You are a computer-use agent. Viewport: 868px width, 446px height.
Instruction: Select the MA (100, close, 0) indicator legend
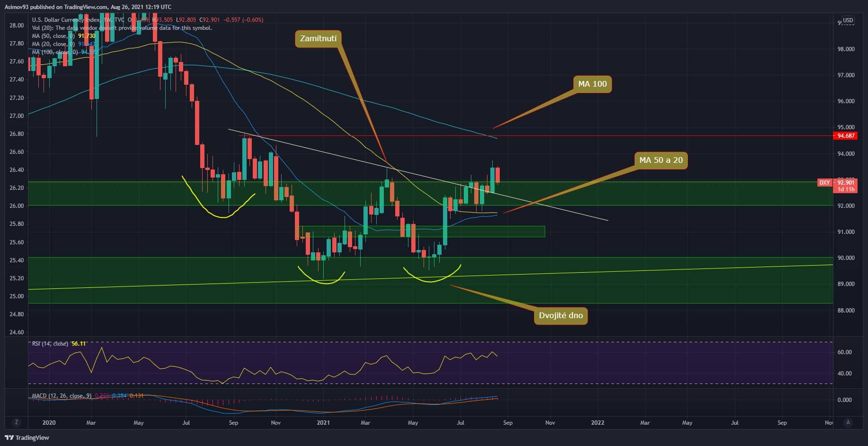[65, 52]
